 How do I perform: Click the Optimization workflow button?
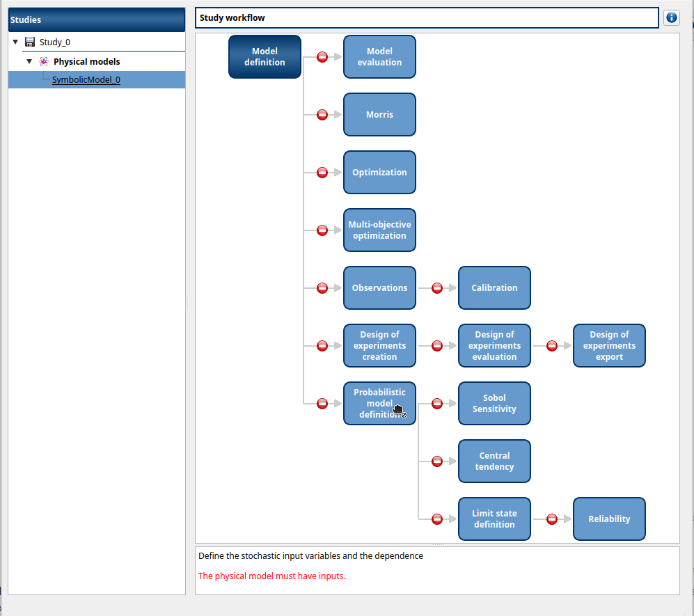pos(380,173)
